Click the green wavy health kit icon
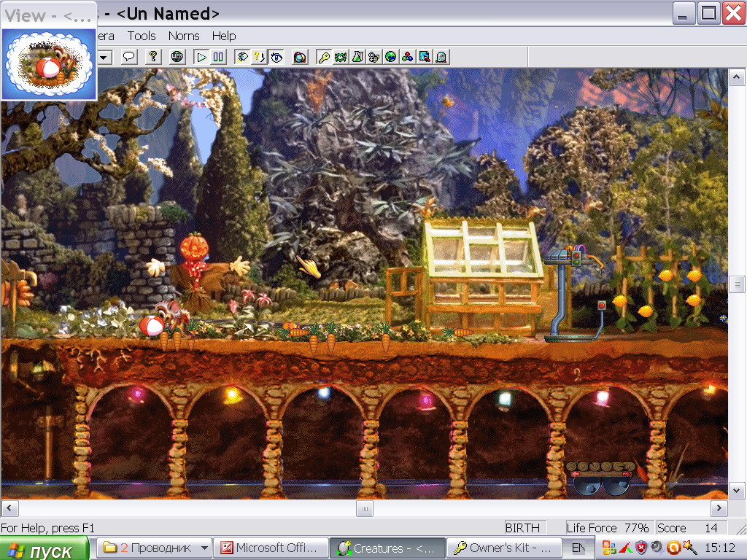 click(x=341, y=57)
